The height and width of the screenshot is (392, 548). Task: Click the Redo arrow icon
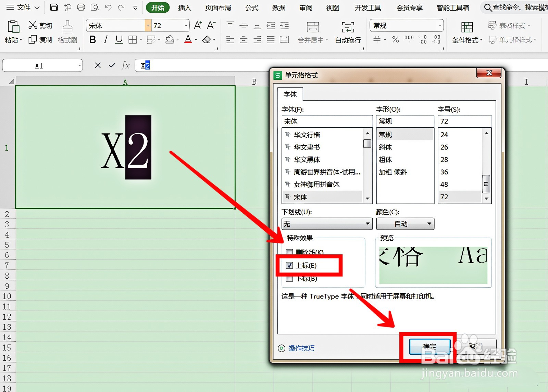[x=121, y=7]
